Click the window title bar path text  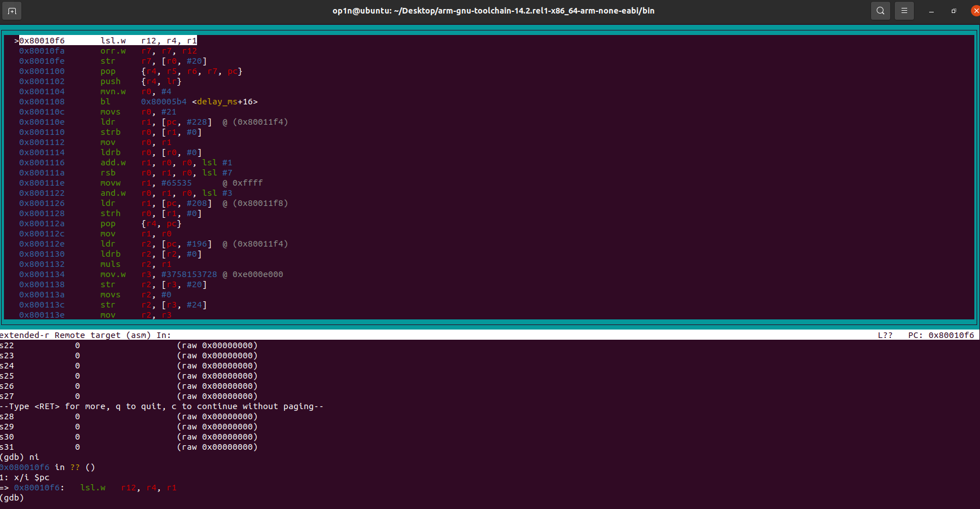pos(493,11)
